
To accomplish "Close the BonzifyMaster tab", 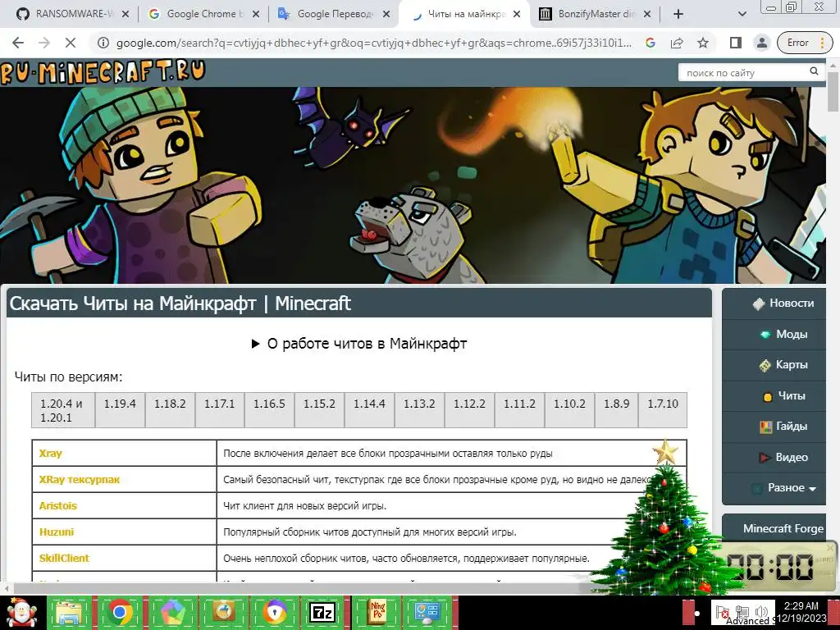I will (647, 14).
